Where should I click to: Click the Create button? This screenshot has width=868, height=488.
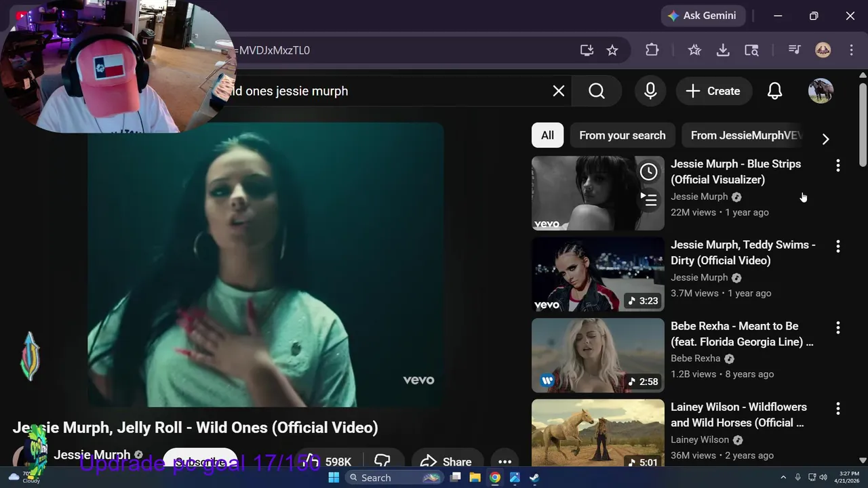pos(713,91)
